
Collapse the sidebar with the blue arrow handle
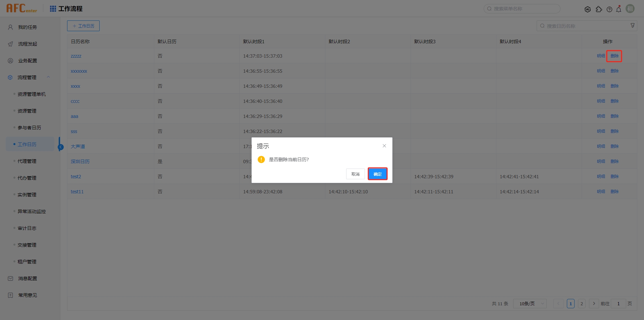[61, 147]
